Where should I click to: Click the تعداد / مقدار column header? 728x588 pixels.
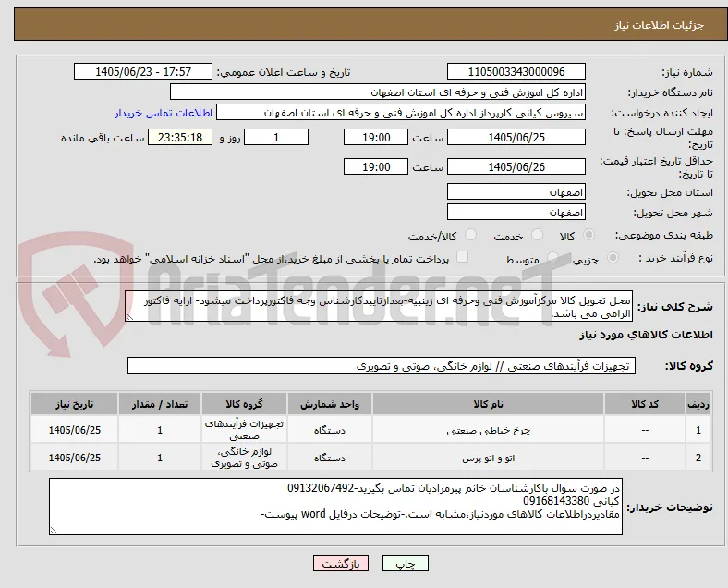[160, 404]
